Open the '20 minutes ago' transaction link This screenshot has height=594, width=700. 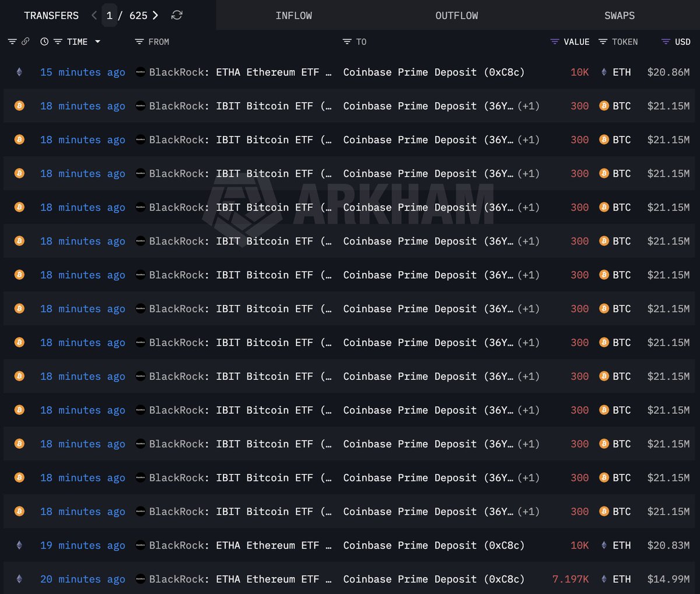click(x=82, y=579)
